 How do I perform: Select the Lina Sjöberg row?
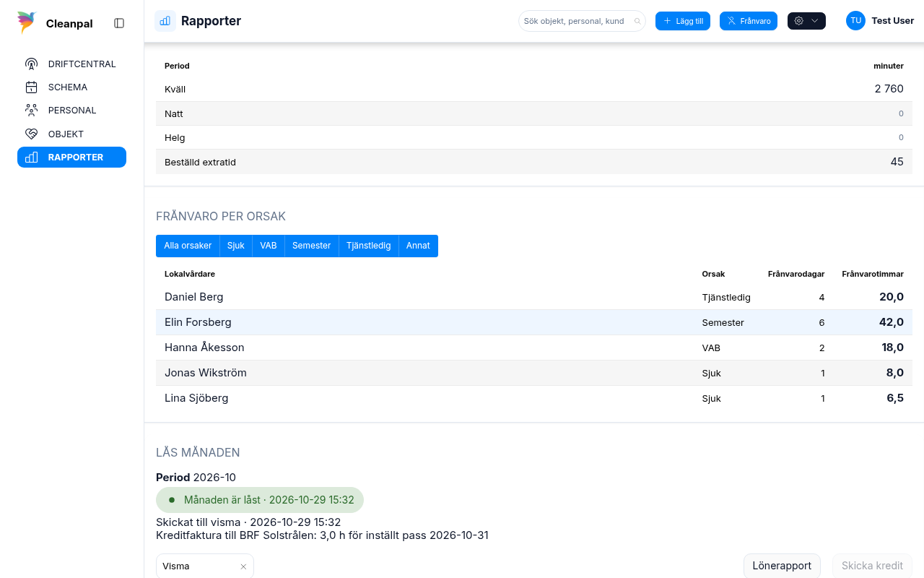pyautogui.click(x=534, y=398)
